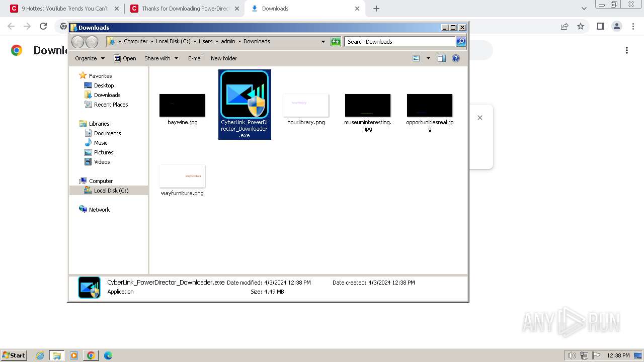This screenshot has height=362, width=644.
Task: Select opportunitiesreal.jpg file
Action: [x=430, y=105]
